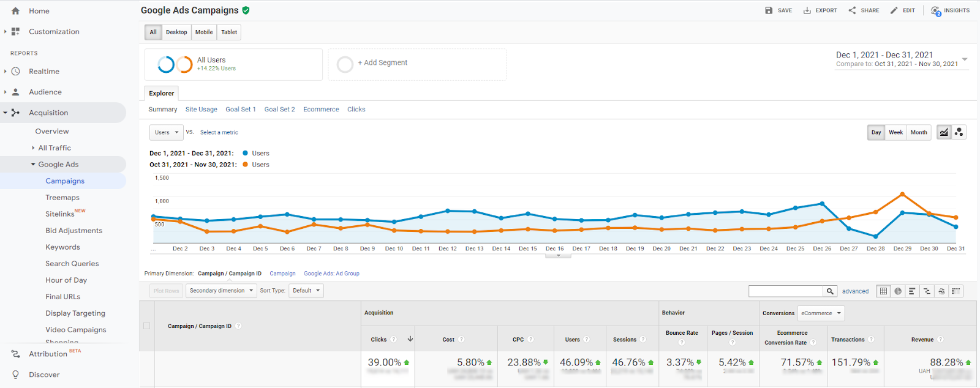This screenshot has height=388, width=980.
Task: Set chart granularity to Month
Action: click(919, 132)
